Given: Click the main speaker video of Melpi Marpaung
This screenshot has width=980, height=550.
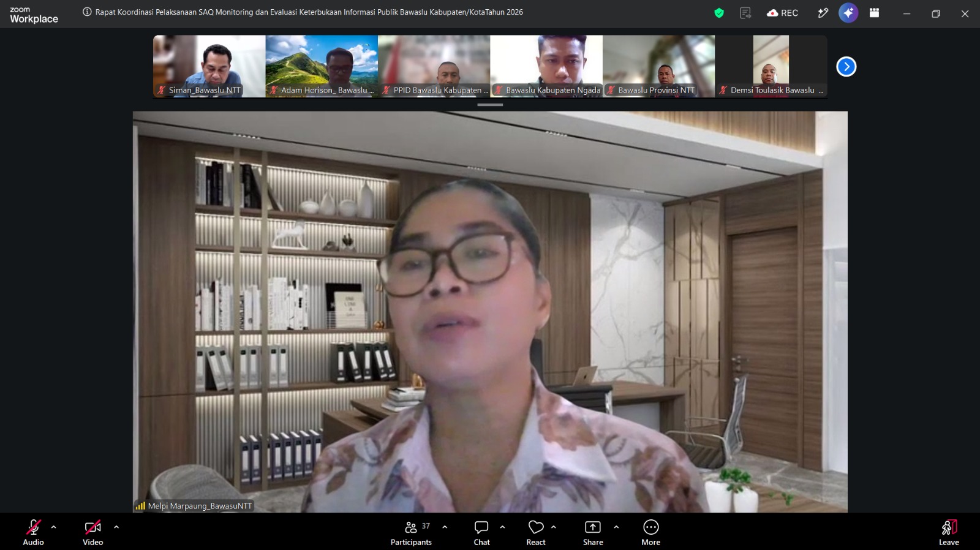Looking at the screenshot, I should click(x=490, y=312).
